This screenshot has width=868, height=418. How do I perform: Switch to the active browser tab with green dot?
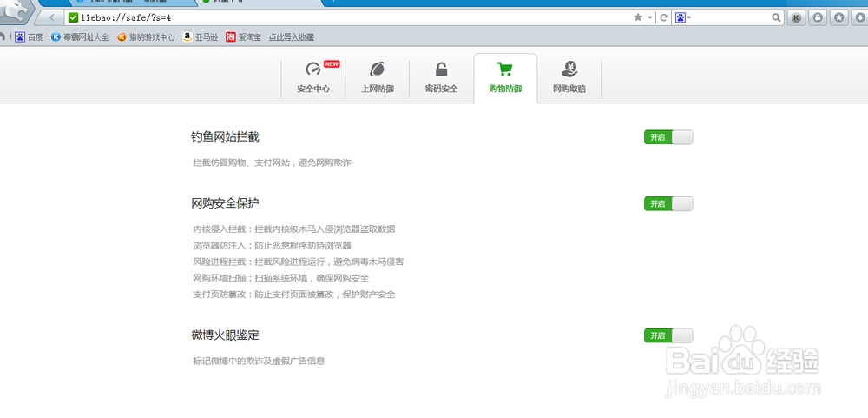[260, 3]
